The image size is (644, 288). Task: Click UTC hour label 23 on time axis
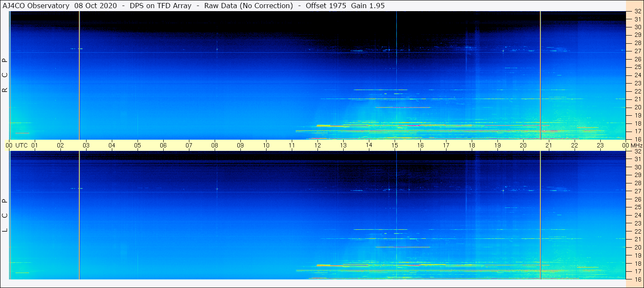(x=600, y=145)
